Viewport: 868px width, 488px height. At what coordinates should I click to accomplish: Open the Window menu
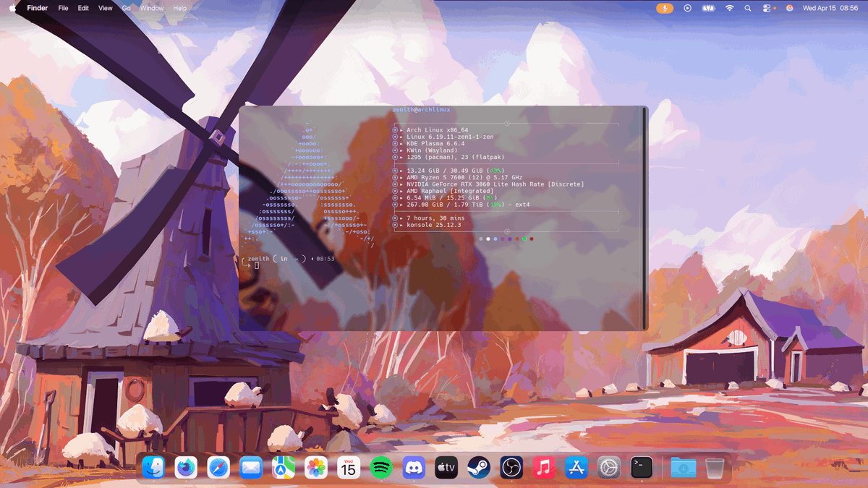[x=152, y=8]
